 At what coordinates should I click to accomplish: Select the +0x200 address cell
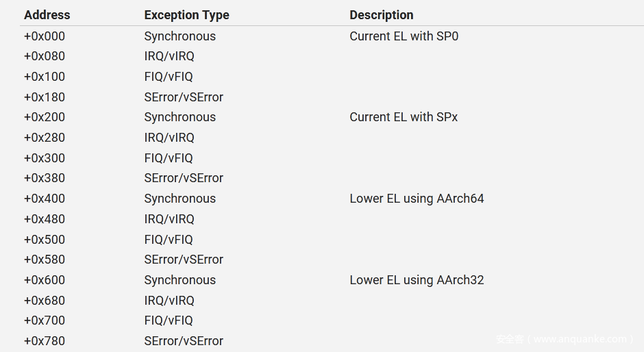pyautogui.click(x=45, y=117)
